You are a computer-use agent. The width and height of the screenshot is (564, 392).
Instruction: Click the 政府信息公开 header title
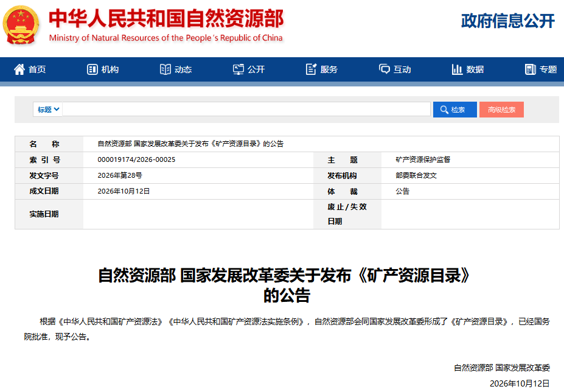point(508,21)
